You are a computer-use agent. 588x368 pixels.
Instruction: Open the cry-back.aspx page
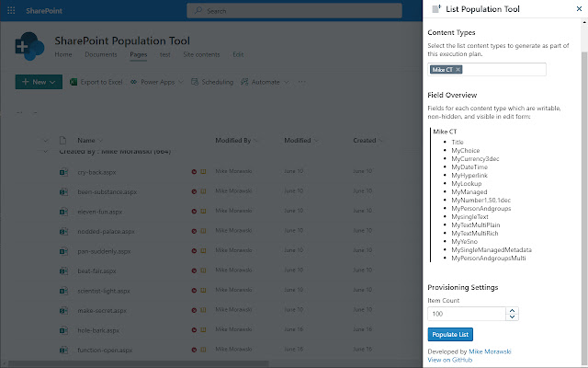click(x=96, y=172)
